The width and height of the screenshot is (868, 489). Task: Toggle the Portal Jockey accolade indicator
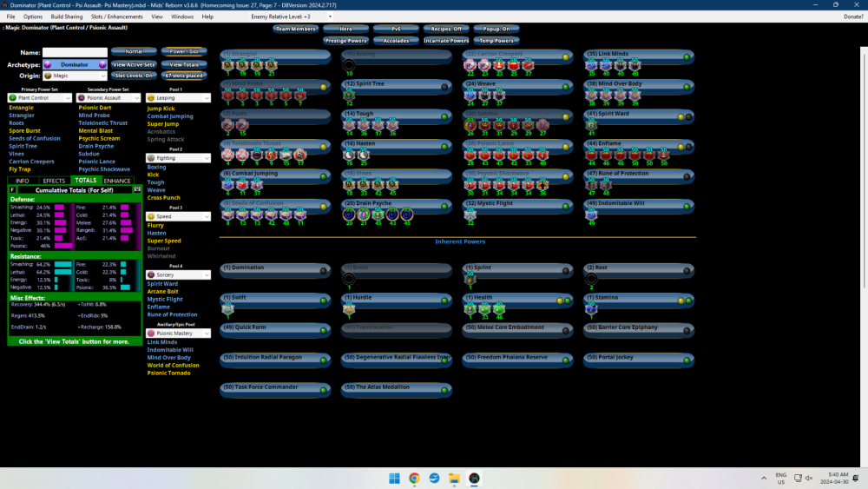tap(687, 360)
